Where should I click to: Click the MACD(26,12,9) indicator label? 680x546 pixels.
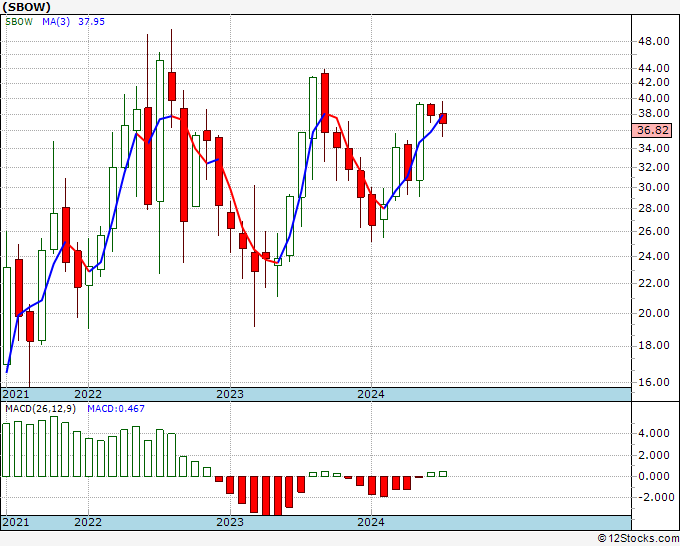(40, 409)
